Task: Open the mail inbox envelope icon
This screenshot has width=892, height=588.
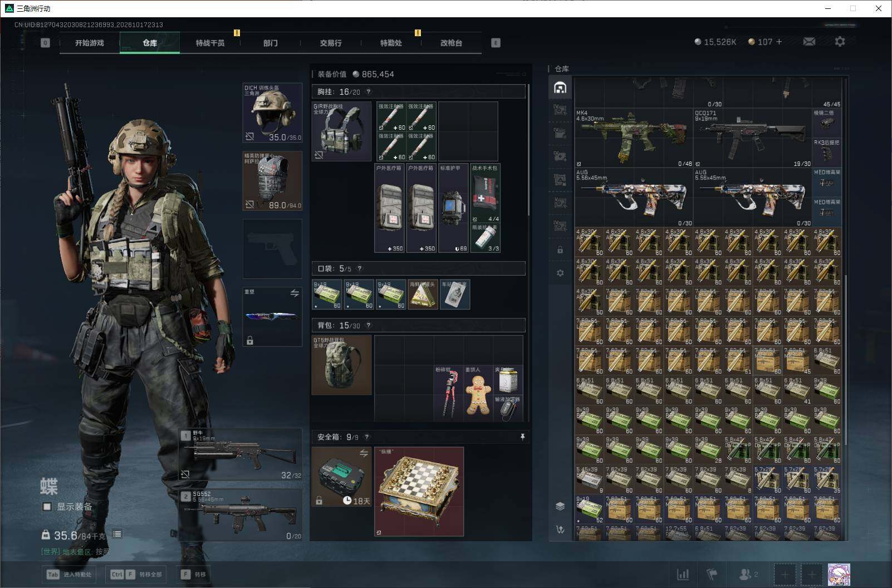Action: coord(809,42)
